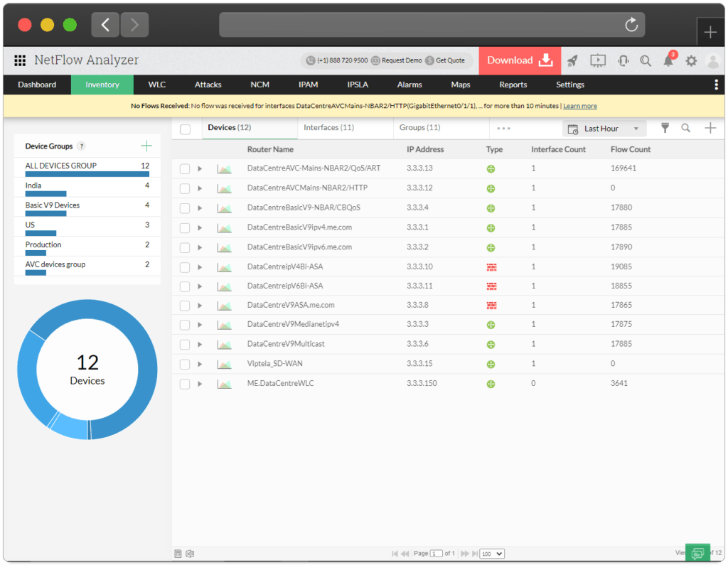Viewport: 728px width, 565px height.
Task: Open the Alarms menu
Action: (x=409, y=85)
